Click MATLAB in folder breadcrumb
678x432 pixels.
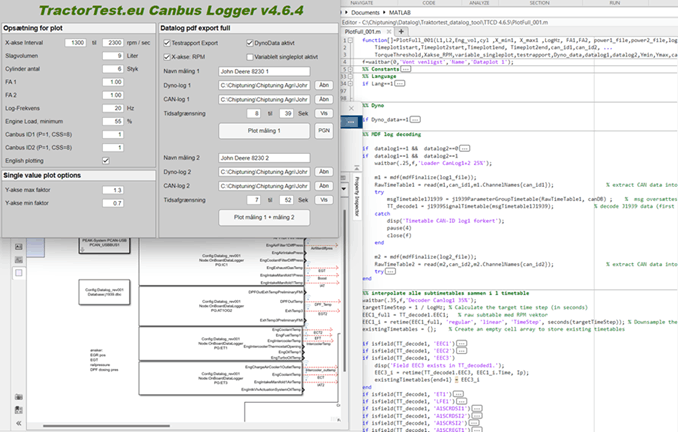pyautogui.click(x=400, y=13)
